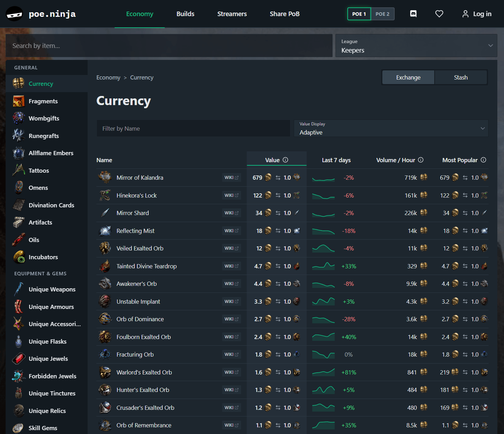Open the Economy tab

click(x=139, y=14)
